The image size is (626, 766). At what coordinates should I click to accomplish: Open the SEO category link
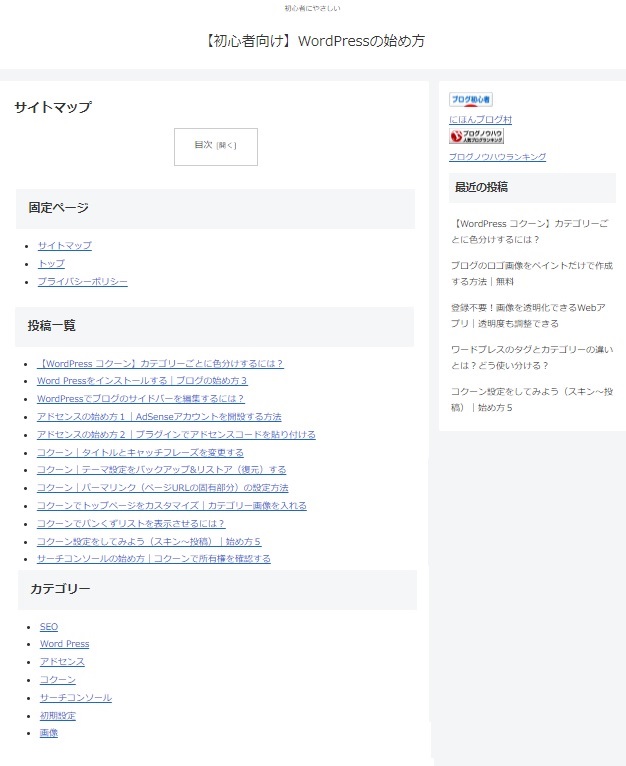click(49, 627)
